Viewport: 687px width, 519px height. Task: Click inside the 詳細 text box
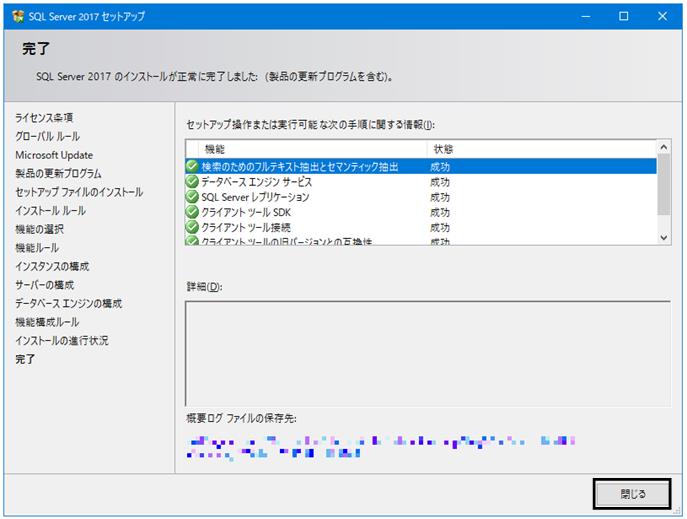click(x=428, y=353)
